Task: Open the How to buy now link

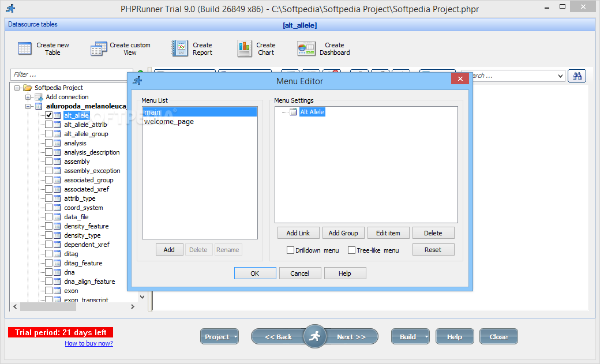Action: 89,343
